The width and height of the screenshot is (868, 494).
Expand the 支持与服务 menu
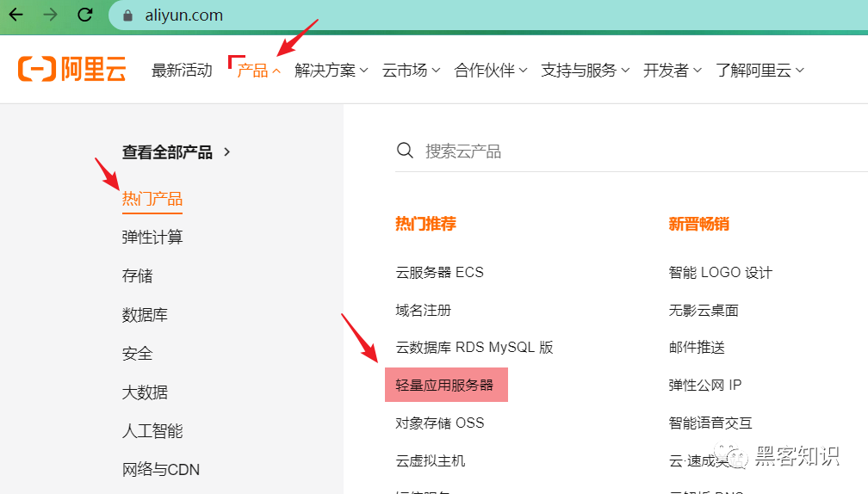coord(586,71)
